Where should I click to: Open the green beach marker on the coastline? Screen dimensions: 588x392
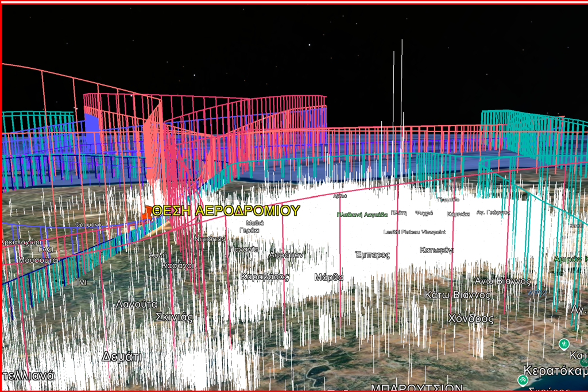(x=523, y=380)
